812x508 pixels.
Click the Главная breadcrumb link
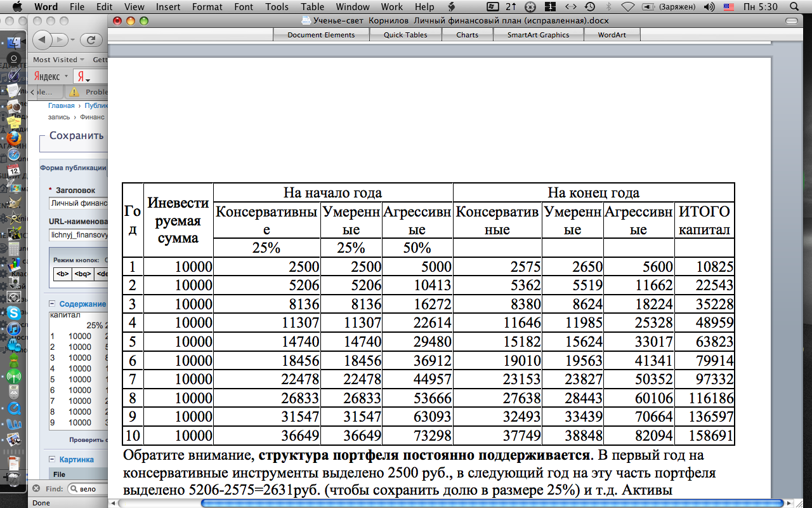tap(61, 106)
